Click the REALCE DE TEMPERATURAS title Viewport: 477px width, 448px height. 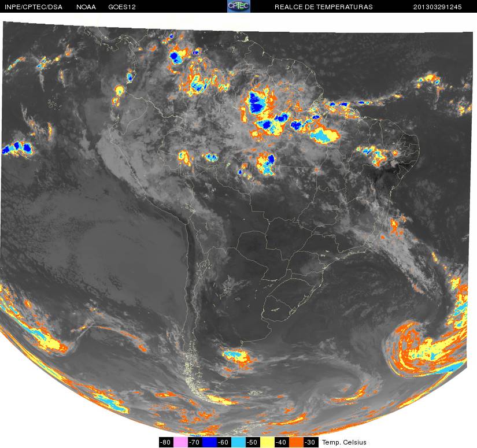click(x=324, y=7)
